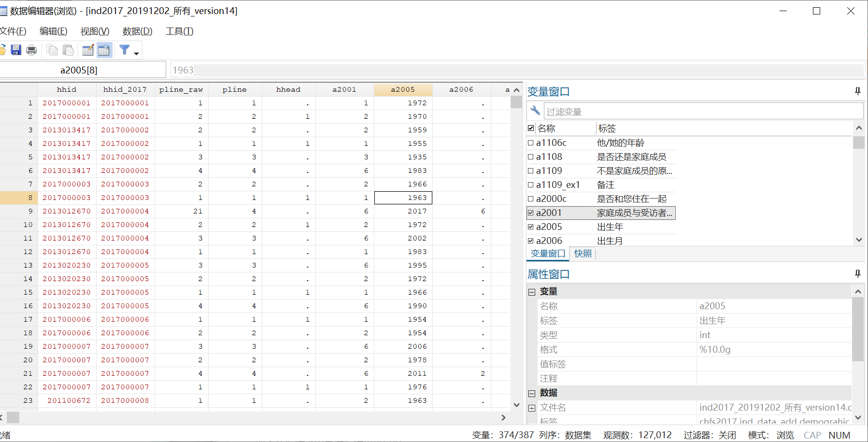Viewport: 868px width, 442px height.
Task: Pin the 变量窗口 panel with the pin button
Action: click(857, 91)
